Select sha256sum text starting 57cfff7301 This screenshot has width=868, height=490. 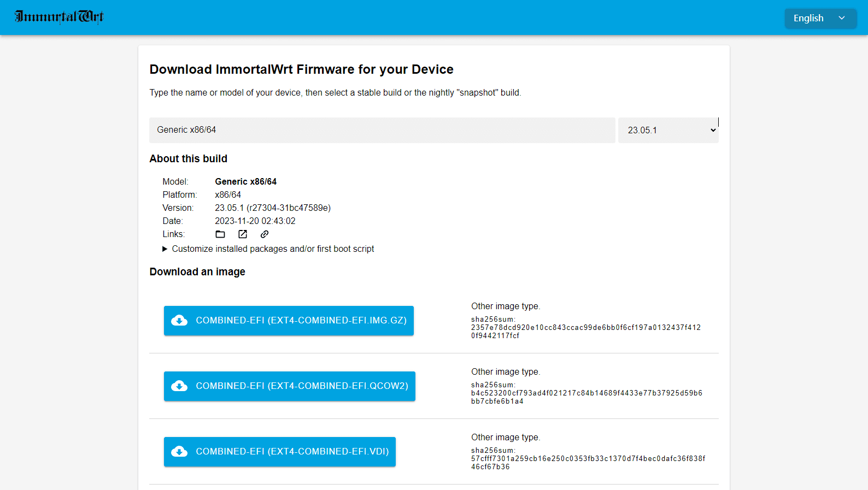pos(588,463)
